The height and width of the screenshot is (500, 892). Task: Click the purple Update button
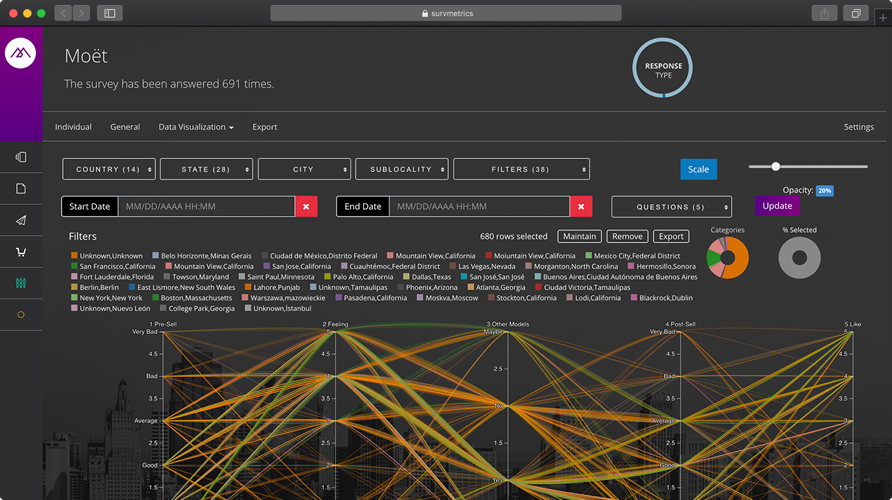click(x=777, y=206)
